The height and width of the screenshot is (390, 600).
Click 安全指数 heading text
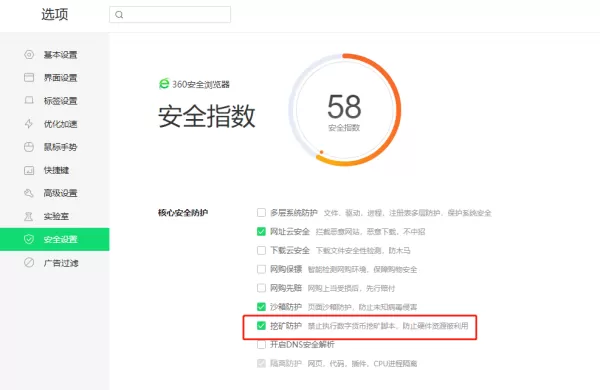point(207,116)
